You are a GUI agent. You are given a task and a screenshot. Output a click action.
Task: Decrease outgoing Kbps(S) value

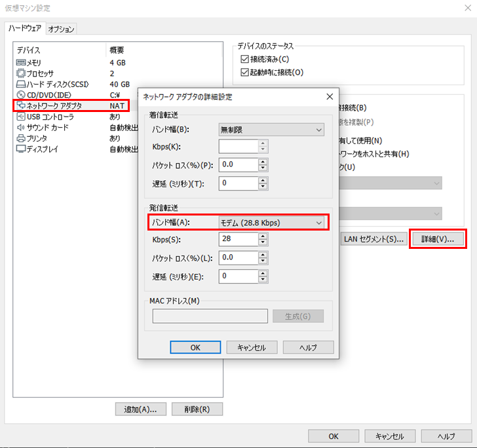click(x=263, y=243)
